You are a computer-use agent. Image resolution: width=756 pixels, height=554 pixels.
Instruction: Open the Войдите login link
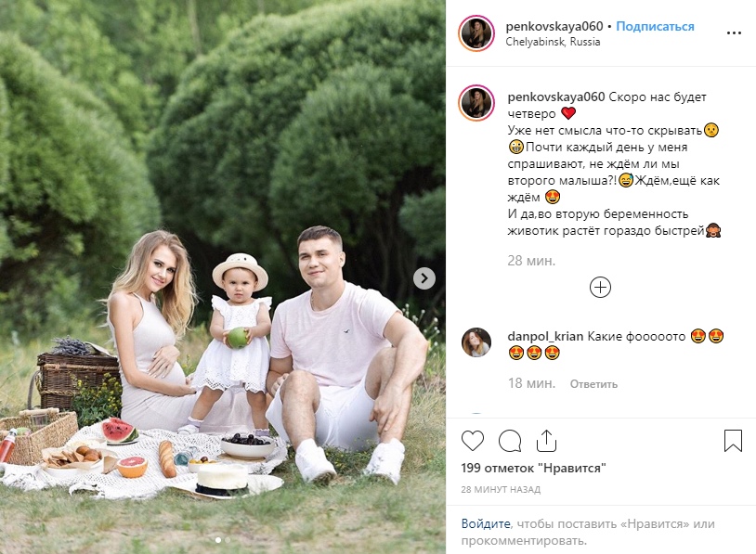click(x=486, y=523)
